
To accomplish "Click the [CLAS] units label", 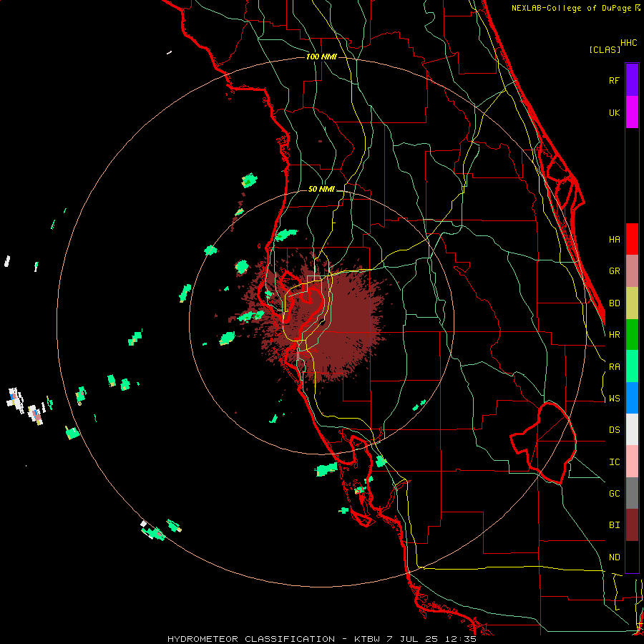I will click(x=605, y=49).
